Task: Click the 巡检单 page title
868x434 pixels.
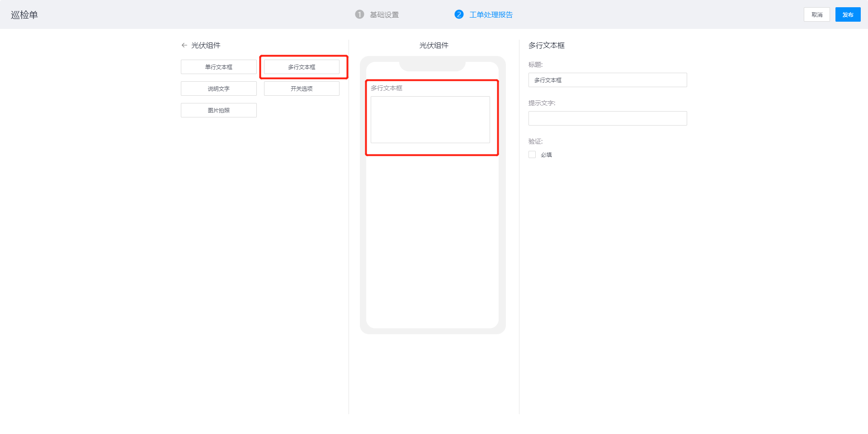Action: [24, 15]
